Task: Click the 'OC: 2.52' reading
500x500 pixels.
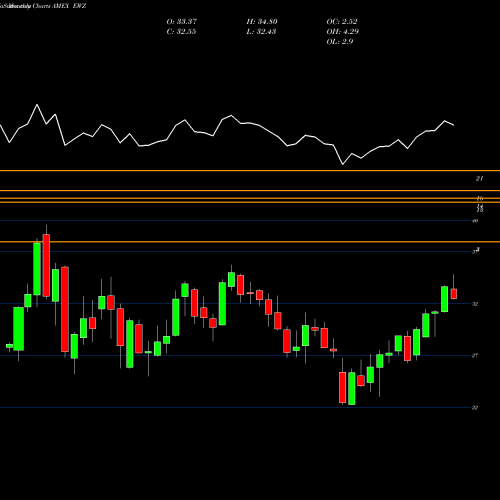Action: (342, 22)
